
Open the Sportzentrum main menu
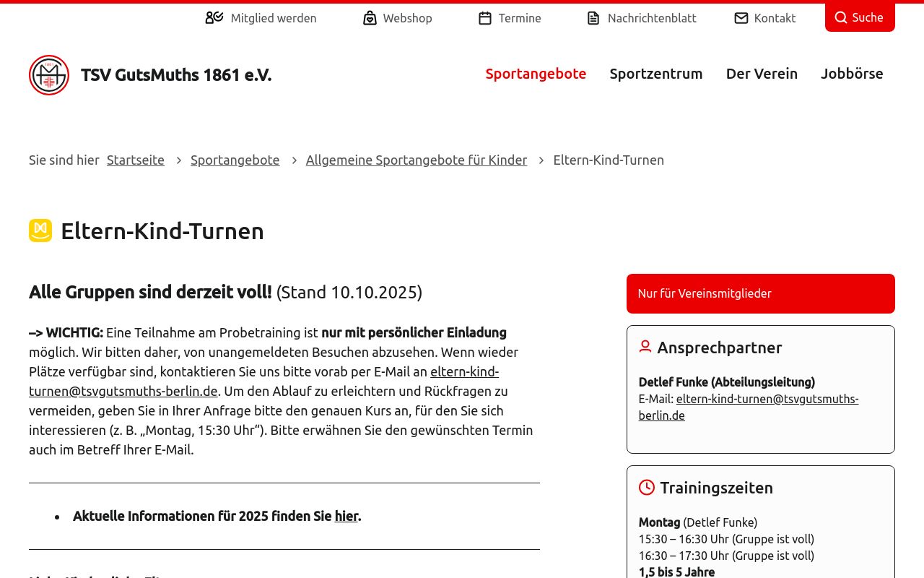coord(655,74)
